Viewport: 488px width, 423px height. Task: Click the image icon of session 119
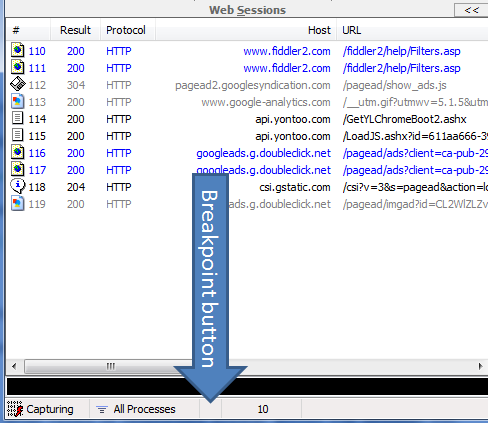(18, 204)
